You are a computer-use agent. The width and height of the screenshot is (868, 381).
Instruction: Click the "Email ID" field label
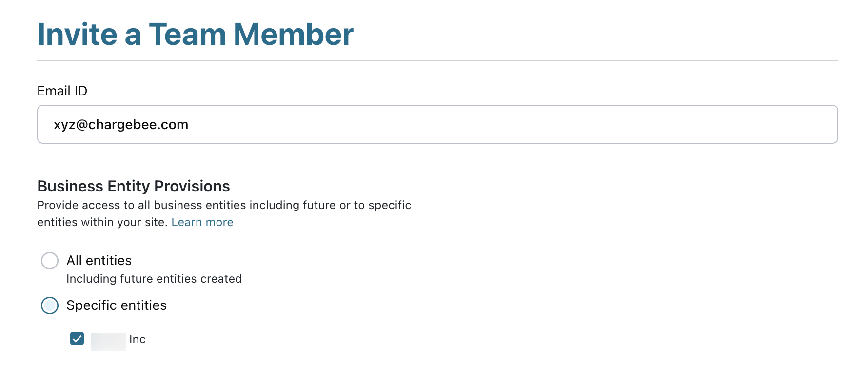(x=62, y=91)
